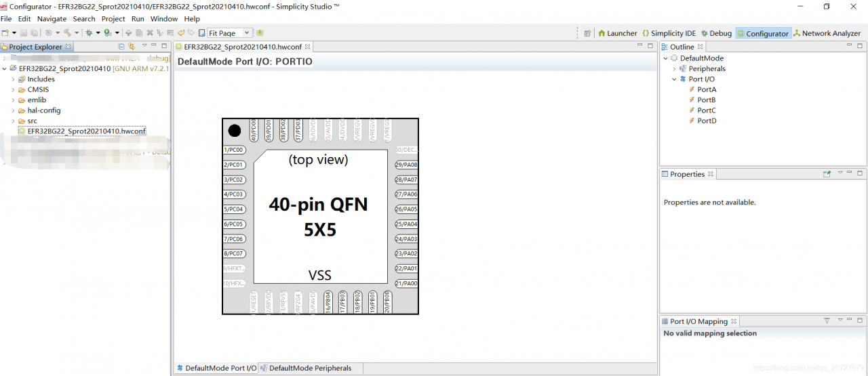Click the Save All toolbar icon

[x=33, y=33]
